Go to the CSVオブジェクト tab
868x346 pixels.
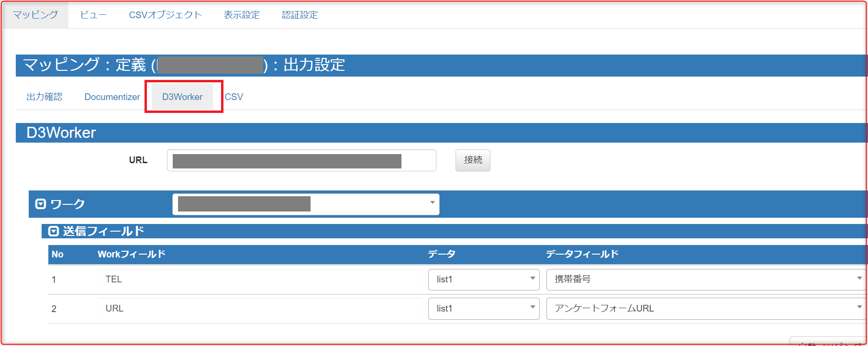pos(165,15)
